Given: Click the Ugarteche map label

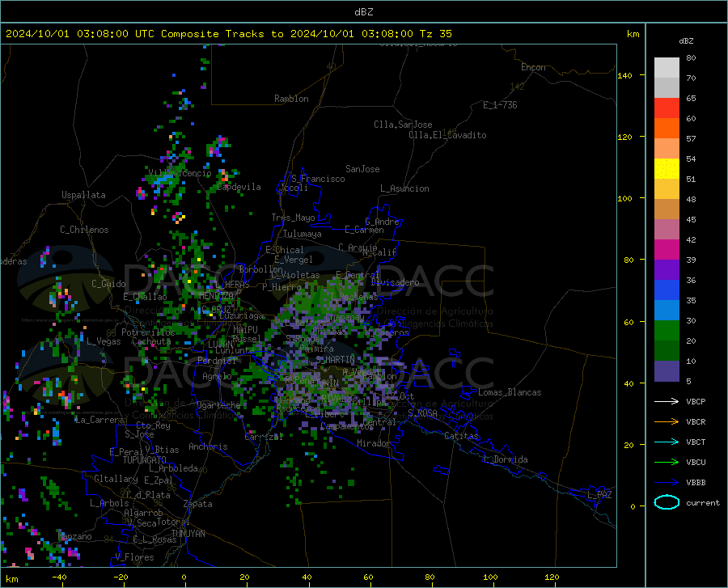Looking at the screenshot, I should tap(218, 405).
